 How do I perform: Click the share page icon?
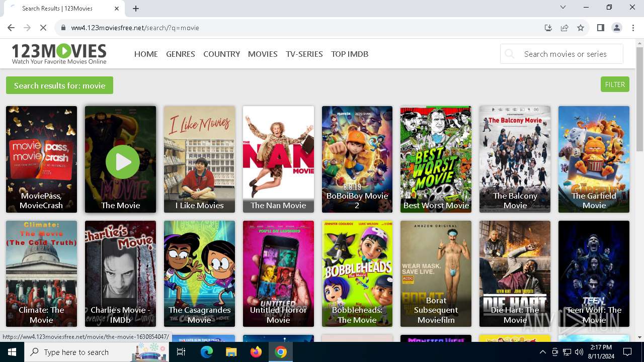coord(565,28)
